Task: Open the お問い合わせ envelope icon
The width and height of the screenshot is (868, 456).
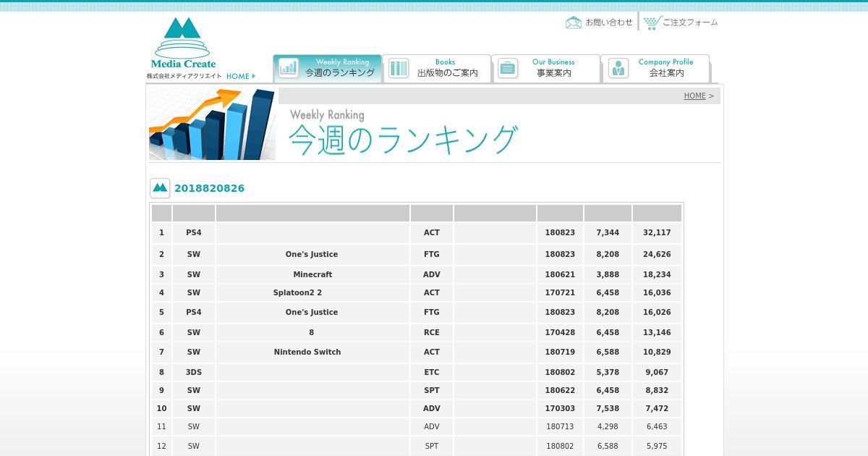Action: click(574, 22)
